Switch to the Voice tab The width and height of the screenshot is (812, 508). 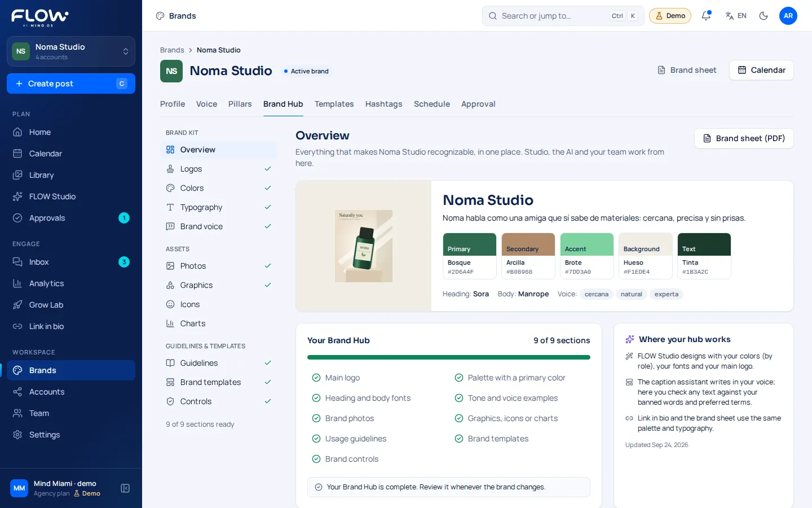206,104
